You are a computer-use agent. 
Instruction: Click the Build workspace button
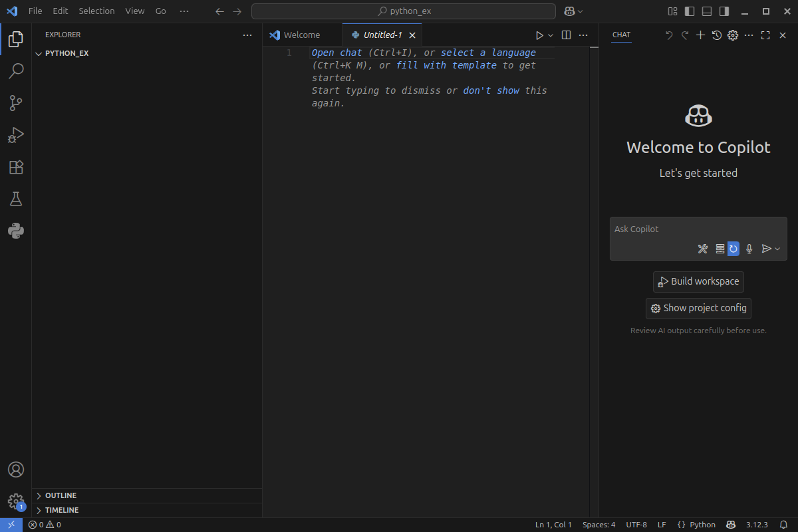coord(698,281)
